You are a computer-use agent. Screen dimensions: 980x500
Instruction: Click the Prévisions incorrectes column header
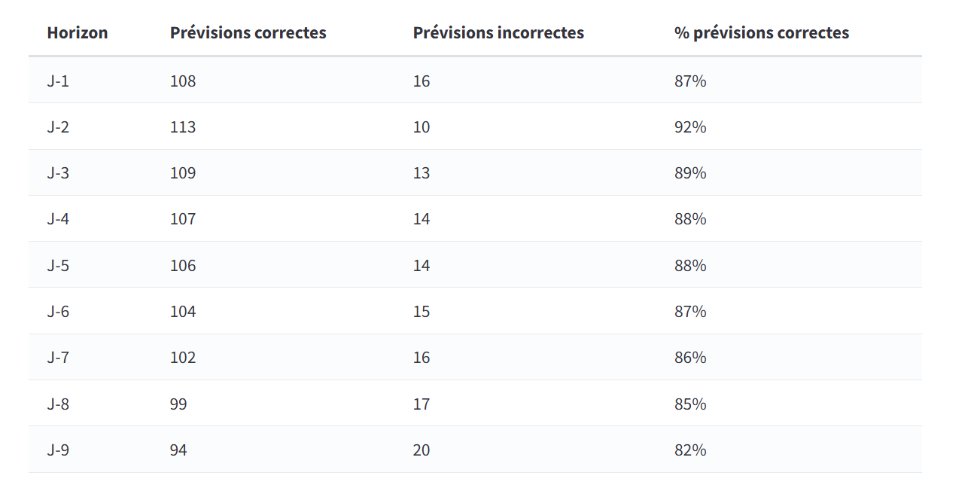click(498, 33)
